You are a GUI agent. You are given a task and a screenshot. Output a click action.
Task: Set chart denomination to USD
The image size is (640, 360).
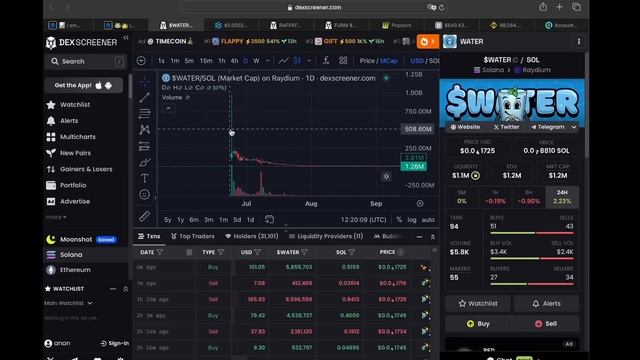[x=417, y=61]
